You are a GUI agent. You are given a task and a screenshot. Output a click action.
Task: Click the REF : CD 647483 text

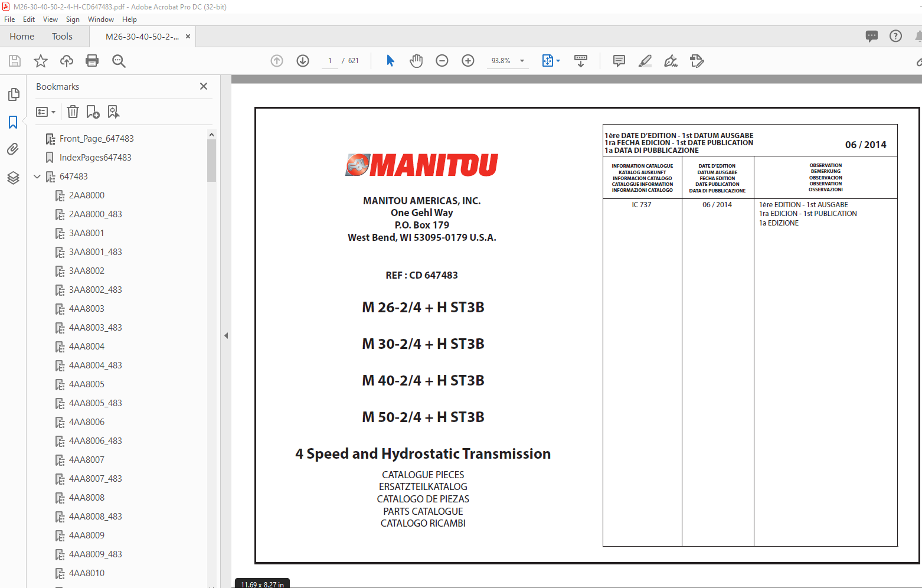[x=421, y=275]
